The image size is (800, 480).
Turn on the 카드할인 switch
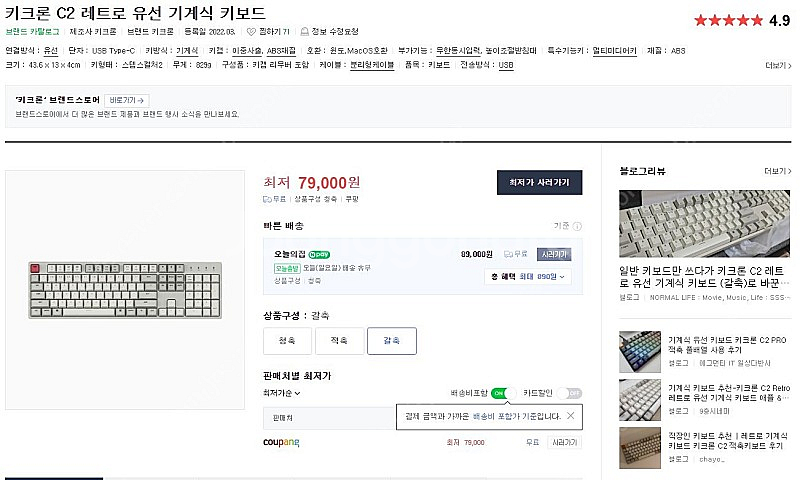569,393
